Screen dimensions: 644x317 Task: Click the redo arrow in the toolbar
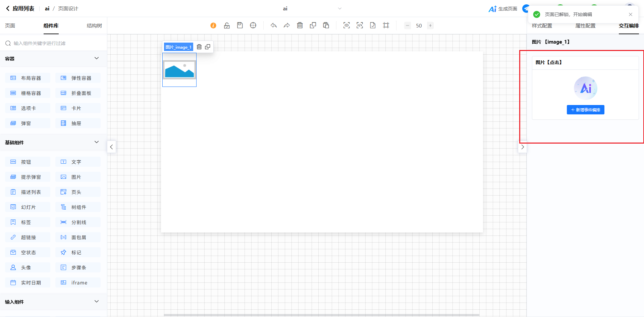click(286, 25)
